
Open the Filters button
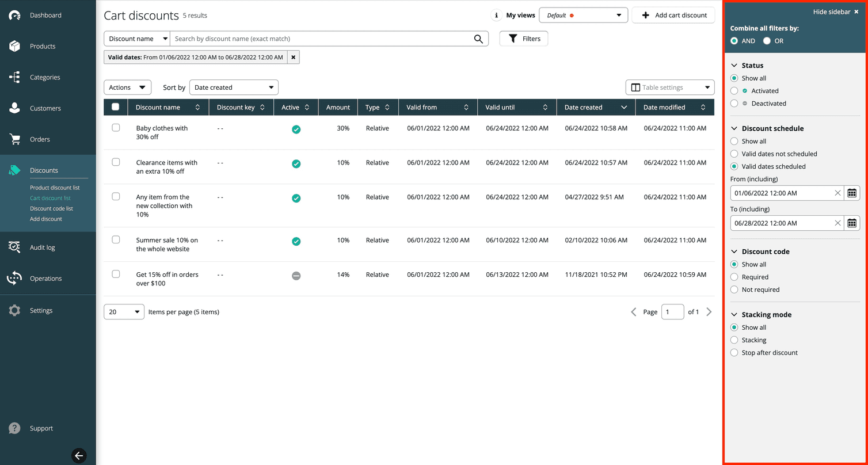(523, 38)
